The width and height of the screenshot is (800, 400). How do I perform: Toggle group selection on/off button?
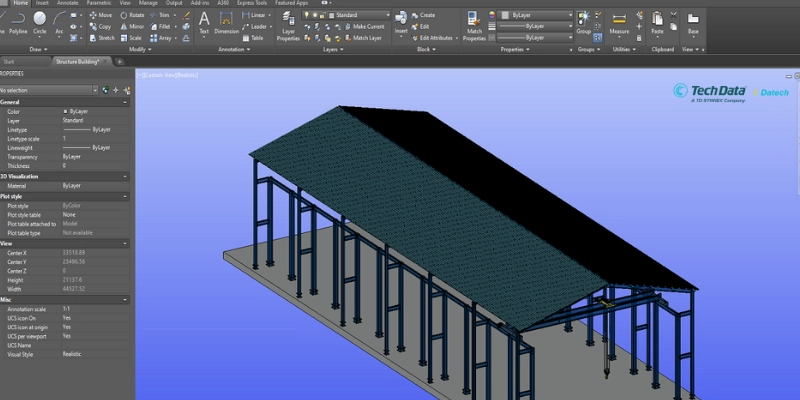click(x=597, y=38)
